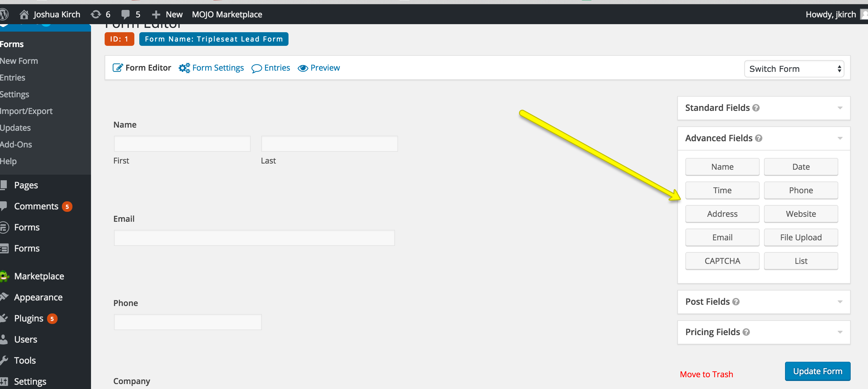This screenshot has width=868, height=389.
Task: Add a CAPTCHA field to the form
Action: click(x=722, y=260)
